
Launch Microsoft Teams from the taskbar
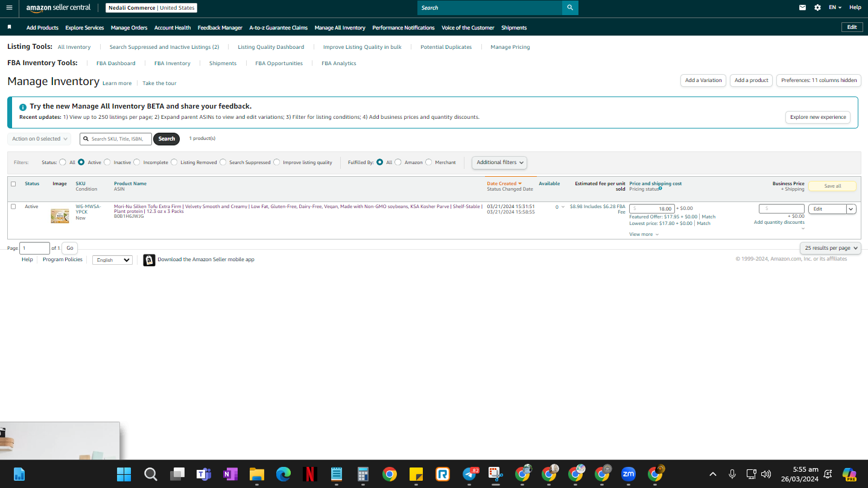click(x=203, y=474)
